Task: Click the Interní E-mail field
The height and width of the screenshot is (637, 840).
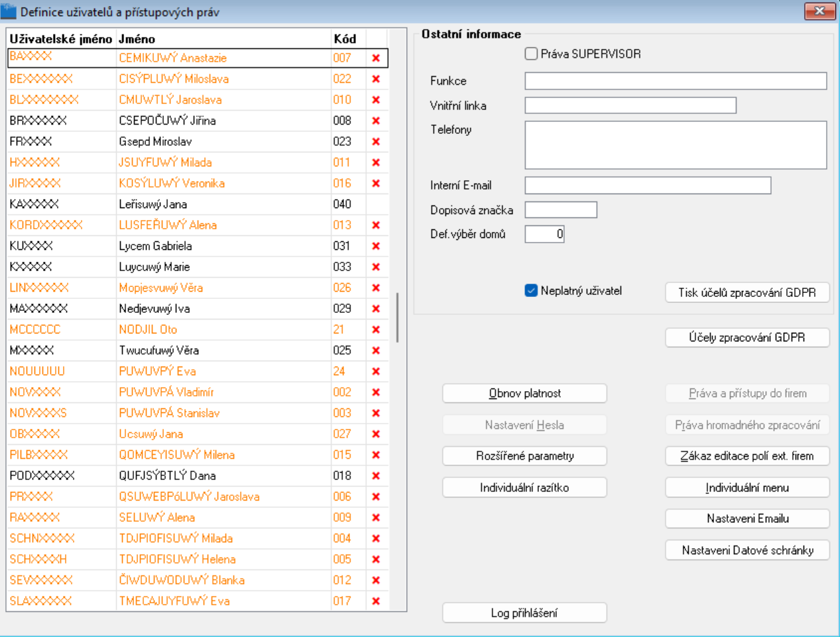Action: tap(648, 185)
